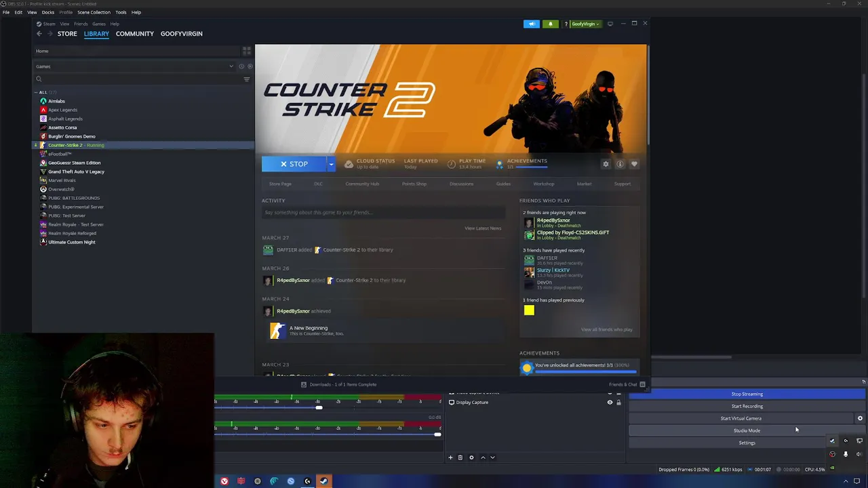Open OBS Scene Collection menu
The image size is (868, 488).
coord(94,12)
